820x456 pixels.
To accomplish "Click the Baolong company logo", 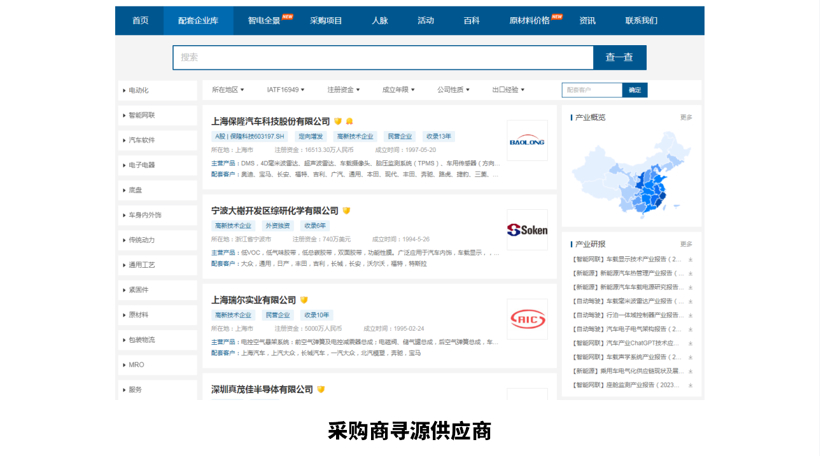I will tap(527, 141).
